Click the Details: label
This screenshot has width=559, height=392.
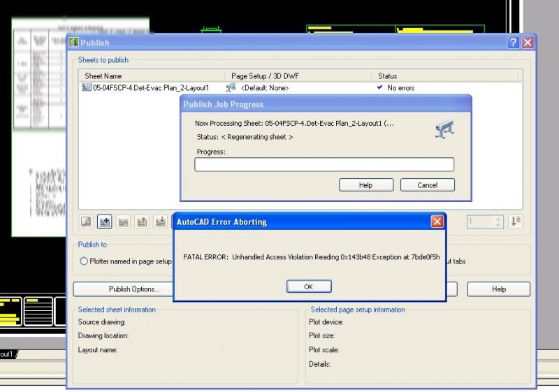point(320,364)
